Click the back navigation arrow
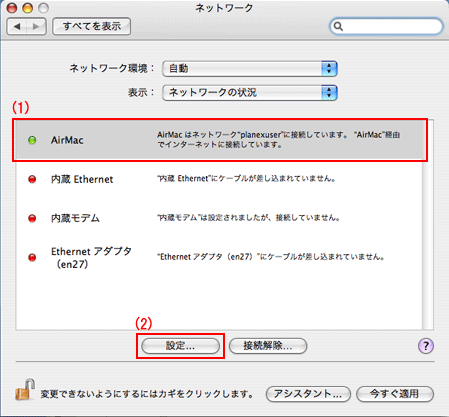The width and height of the screenshot is (449, 417). [x=17, y=26]
